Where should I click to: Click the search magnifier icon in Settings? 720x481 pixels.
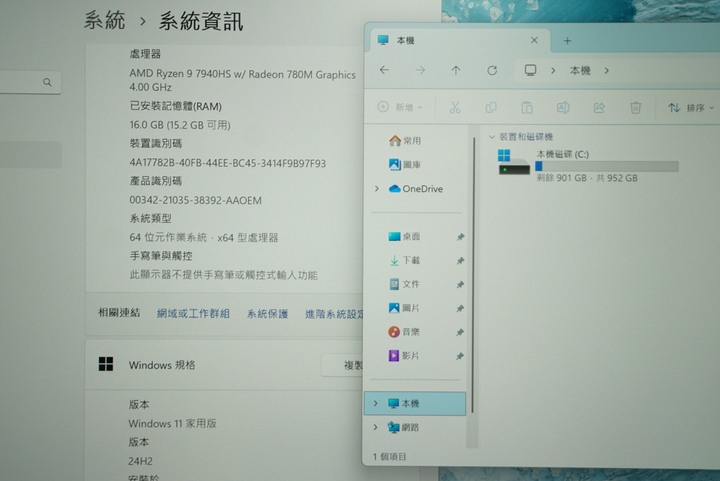47,82
